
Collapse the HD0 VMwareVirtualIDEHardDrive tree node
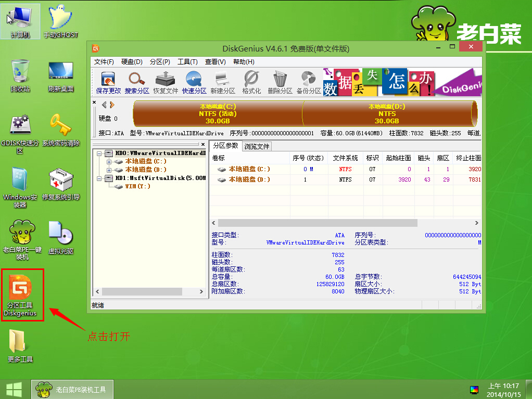pyautogui.click(x=99, y=153)
